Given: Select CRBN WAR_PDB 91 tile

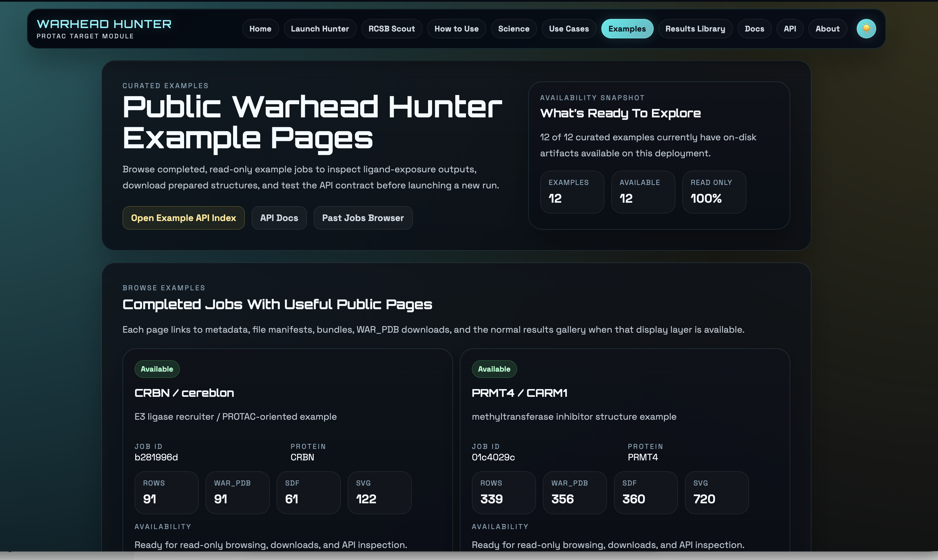Looking at the screenshot, I should click(237, 492).
